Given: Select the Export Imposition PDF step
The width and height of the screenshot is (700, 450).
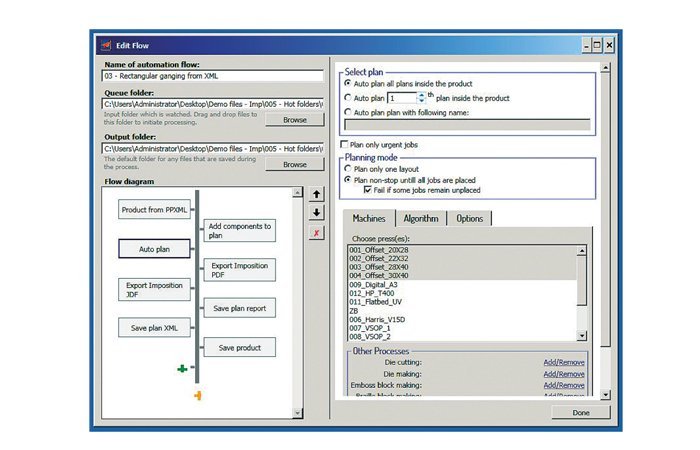Looking at the screenshot, I should 240,270.
